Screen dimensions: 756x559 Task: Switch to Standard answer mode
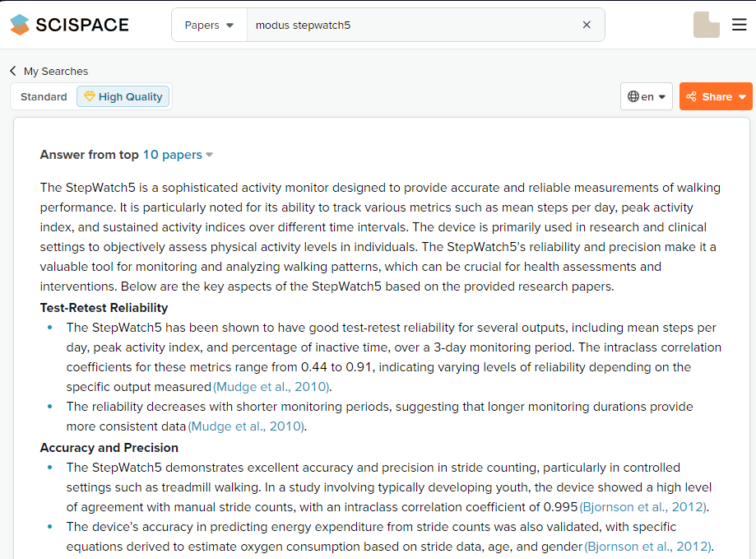tap(44, 96)
